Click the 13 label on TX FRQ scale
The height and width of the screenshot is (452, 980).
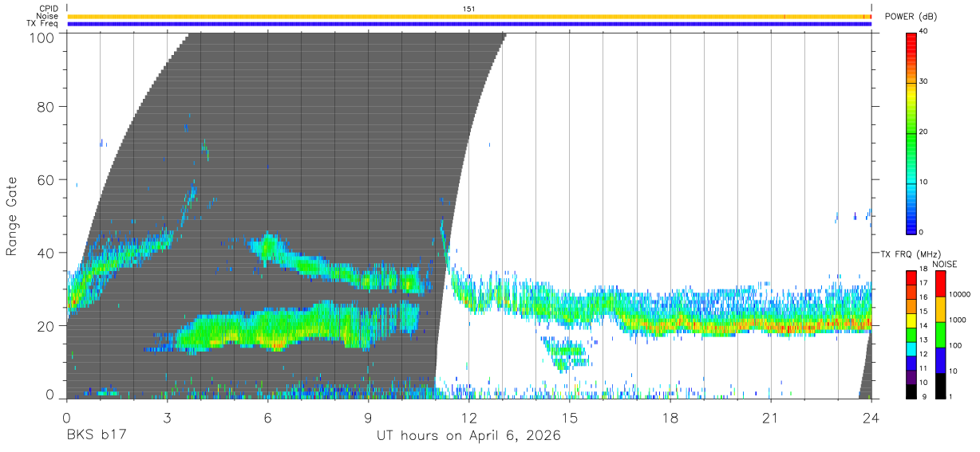tap(923, 340)
